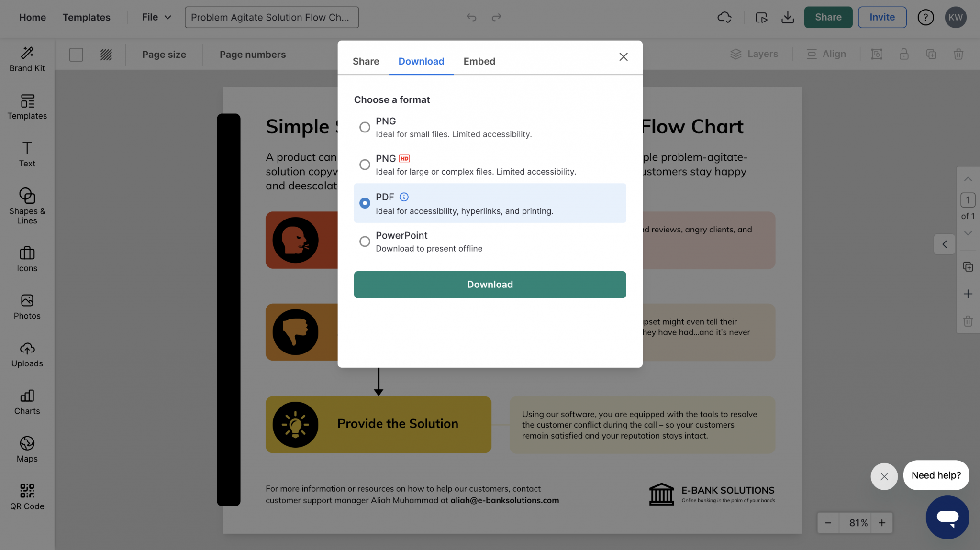Click the Download button
The width and height of the screenshot is (980, 550).
pos(490,284)
